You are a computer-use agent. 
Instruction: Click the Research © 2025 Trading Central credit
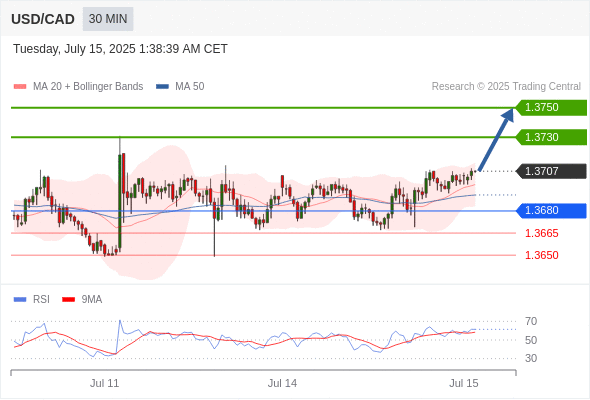pos(506,87)
